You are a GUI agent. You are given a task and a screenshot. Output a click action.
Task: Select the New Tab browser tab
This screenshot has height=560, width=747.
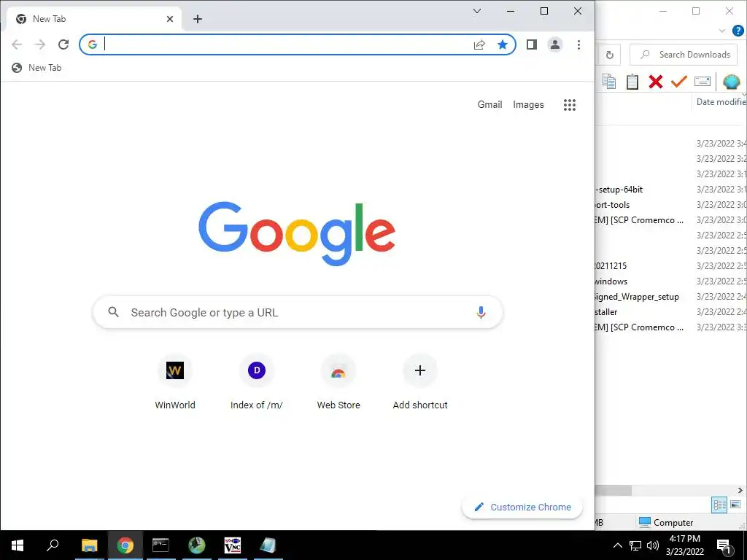[94, 19]
